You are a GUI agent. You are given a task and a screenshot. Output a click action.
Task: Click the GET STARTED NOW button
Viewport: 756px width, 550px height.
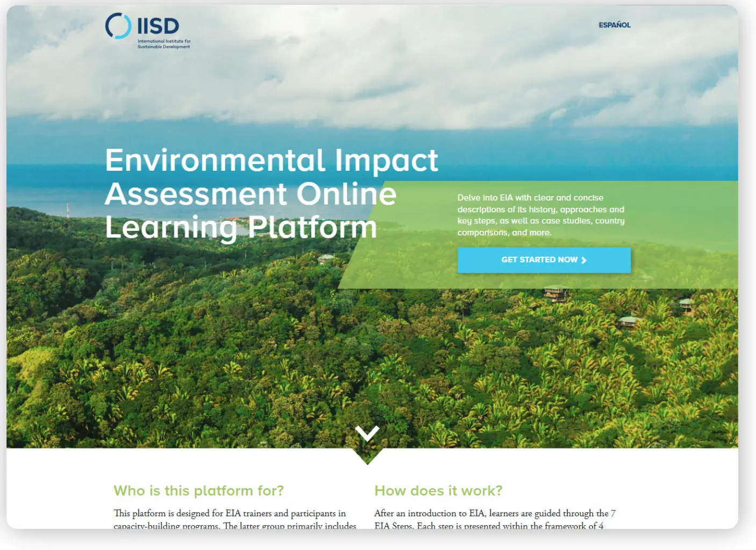click(544, 259)
